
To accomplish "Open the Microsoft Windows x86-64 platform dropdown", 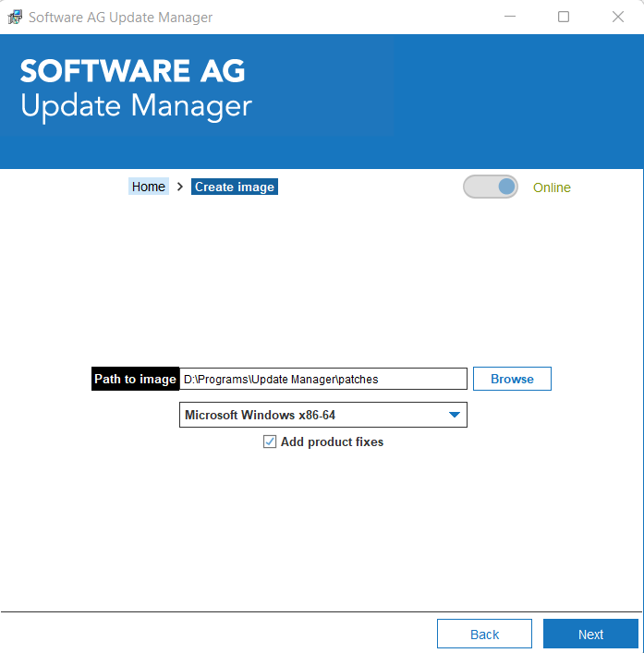I will 323,415.
